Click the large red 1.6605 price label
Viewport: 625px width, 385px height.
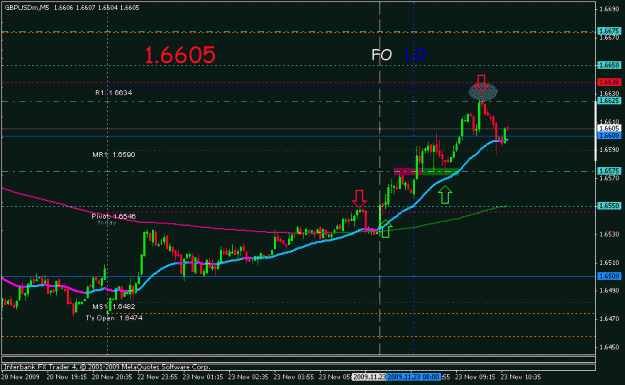pyautogui.click(x=180, y=55)
